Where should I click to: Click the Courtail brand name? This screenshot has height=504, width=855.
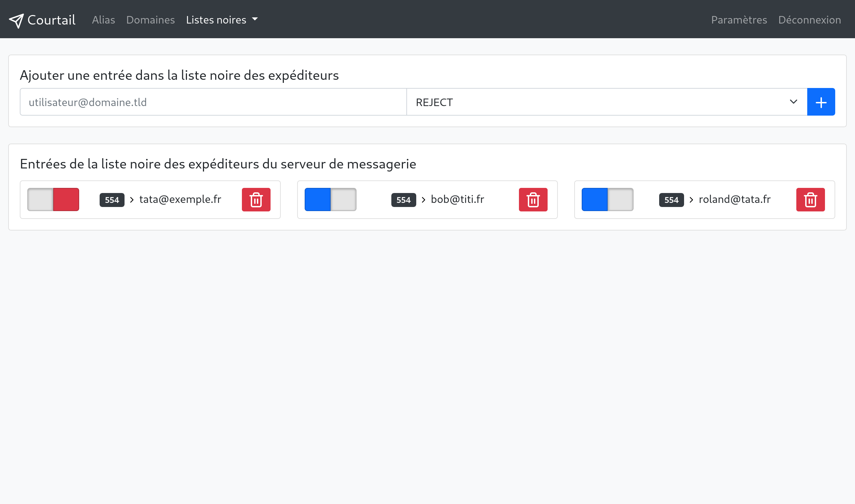tap(52, 20)
